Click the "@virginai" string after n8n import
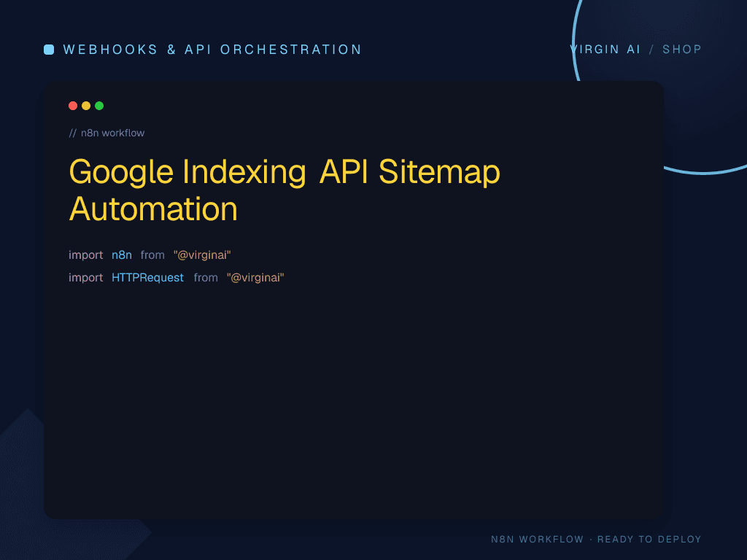The image size is (747, 560). point(202,255)
